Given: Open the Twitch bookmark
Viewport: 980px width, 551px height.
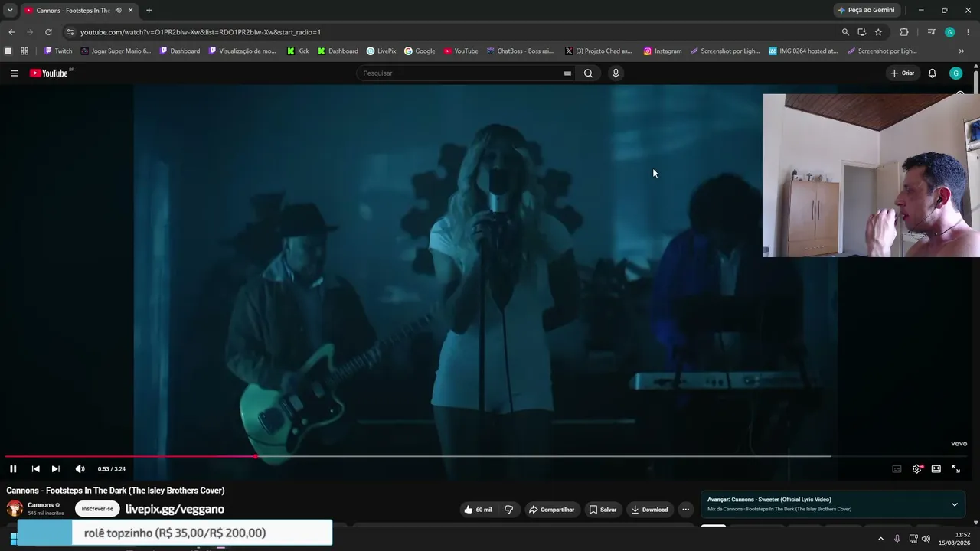Looking at the screenshot, I should click(x=58, y=51).
